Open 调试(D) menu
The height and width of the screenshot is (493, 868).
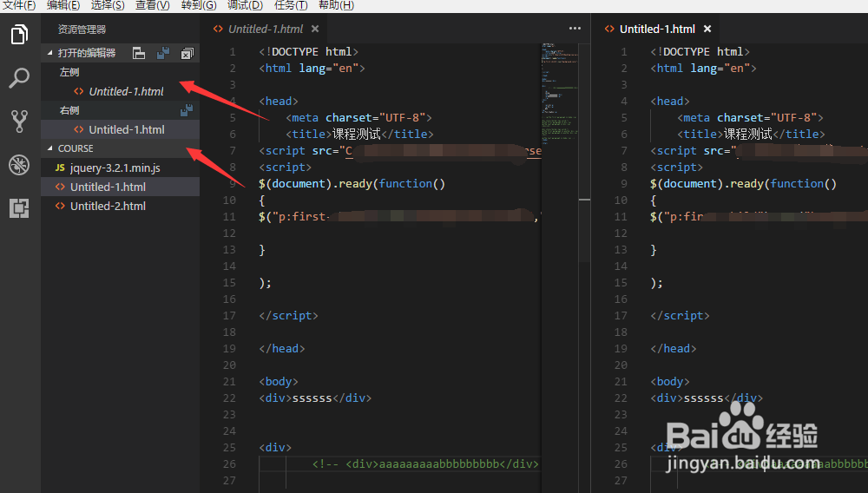pos(246,5)
